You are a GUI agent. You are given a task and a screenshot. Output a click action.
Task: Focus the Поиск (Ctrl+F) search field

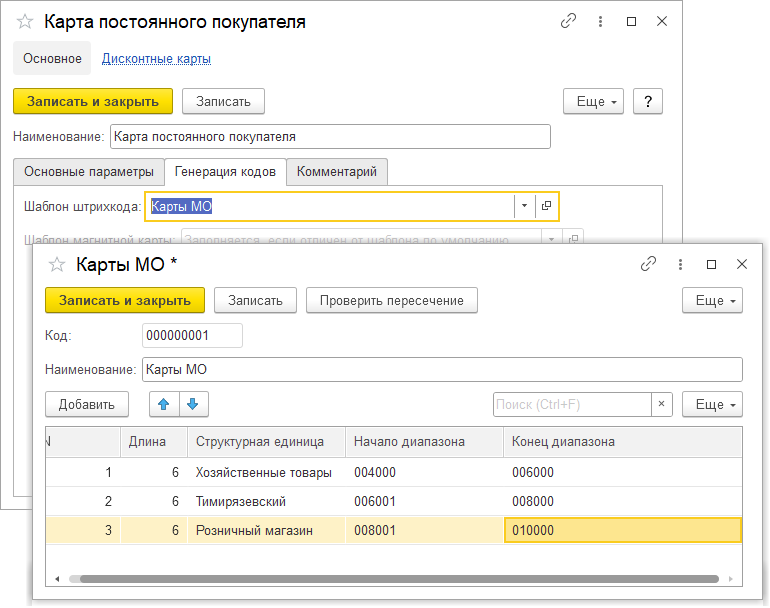coord(573,404)
